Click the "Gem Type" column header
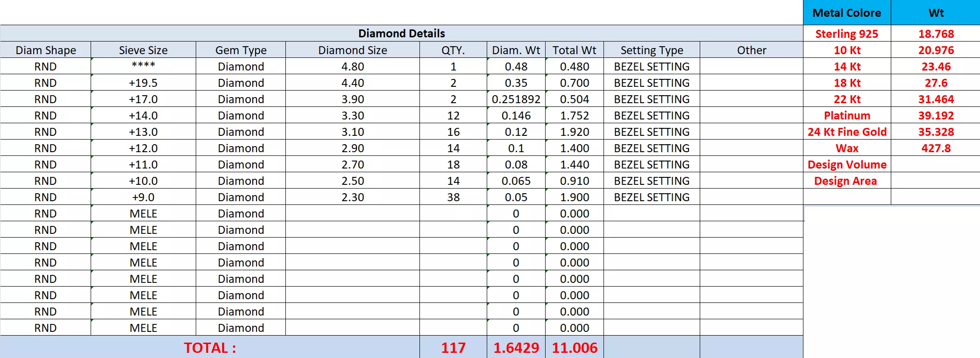980x358 pixels. [241, 50]
